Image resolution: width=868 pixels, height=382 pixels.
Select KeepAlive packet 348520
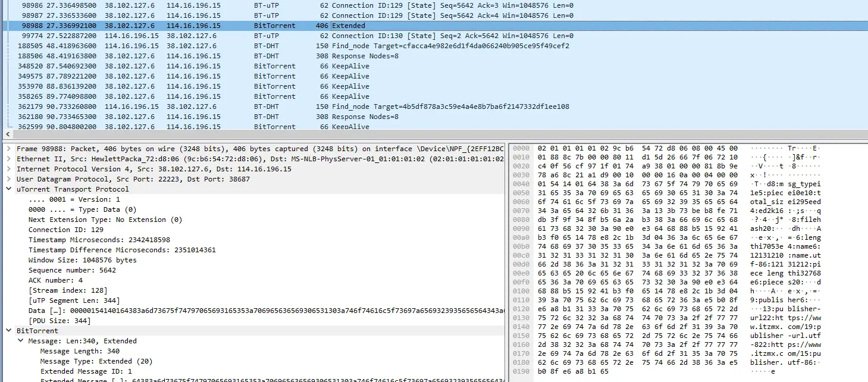tap(434, 66)
